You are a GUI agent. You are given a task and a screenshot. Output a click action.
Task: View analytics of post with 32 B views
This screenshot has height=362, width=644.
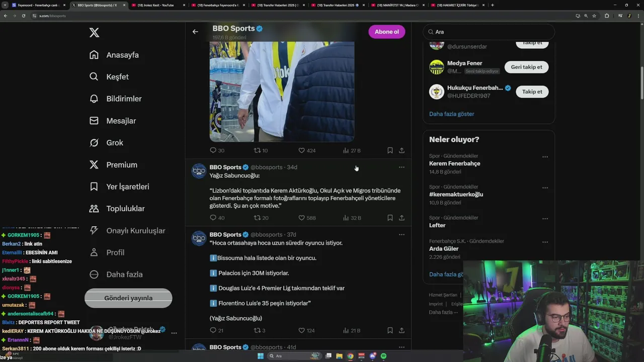(352, 218)
